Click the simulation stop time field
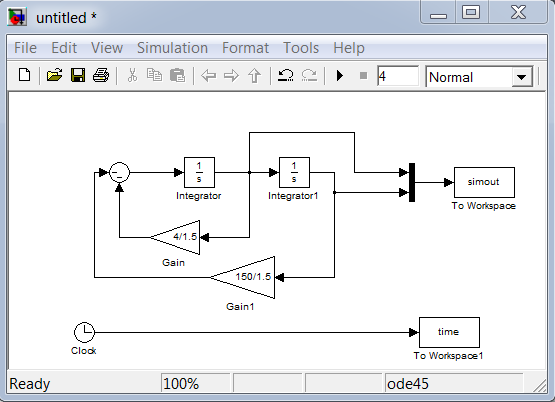 398,76
